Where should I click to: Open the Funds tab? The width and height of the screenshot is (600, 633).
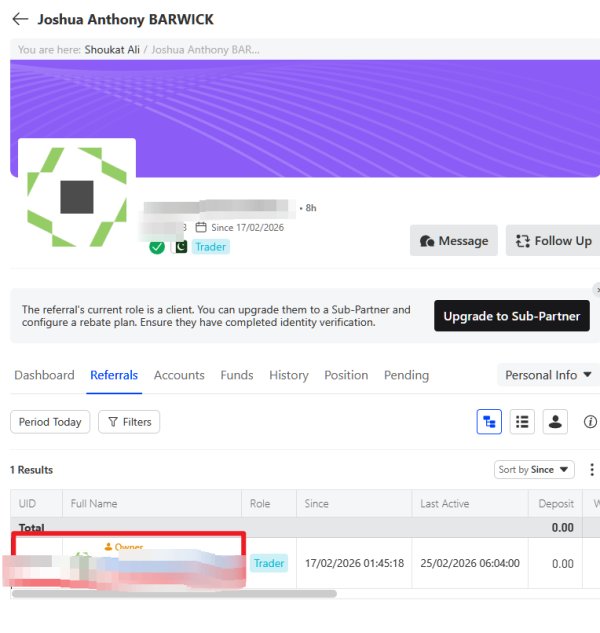point(237,375)
